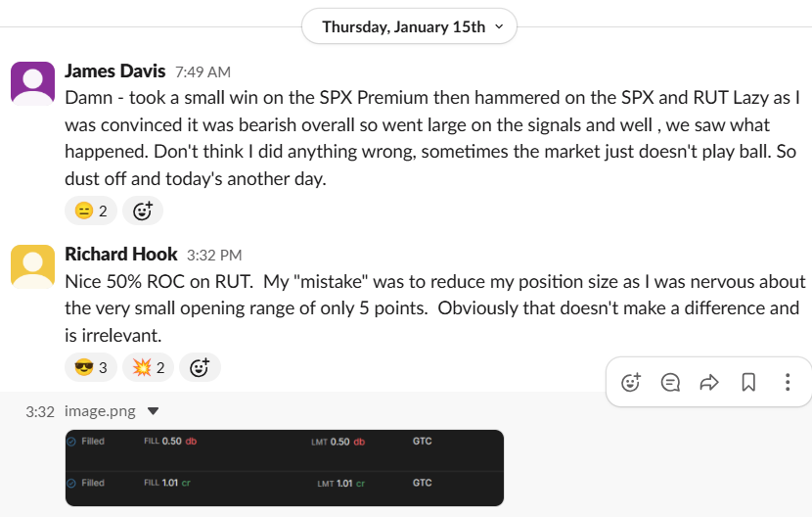812x517 pixels.
Task: Add a reaction to James Davis's message
Action: click(143, 211)
